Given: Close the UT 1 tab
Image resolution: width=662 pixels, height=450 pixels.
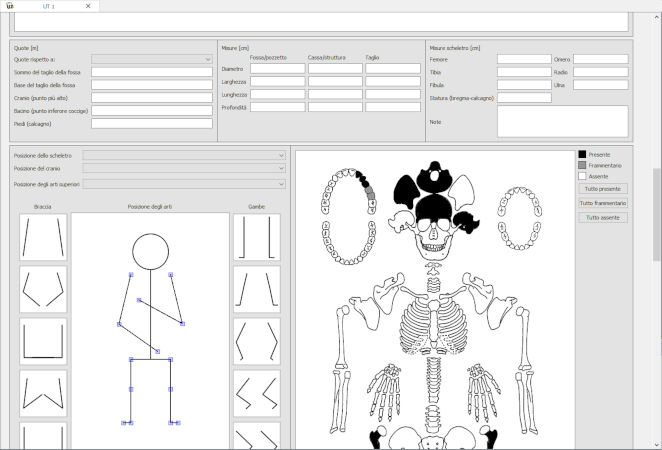Looking at the screenshot, I should click(x=88, y=6).
